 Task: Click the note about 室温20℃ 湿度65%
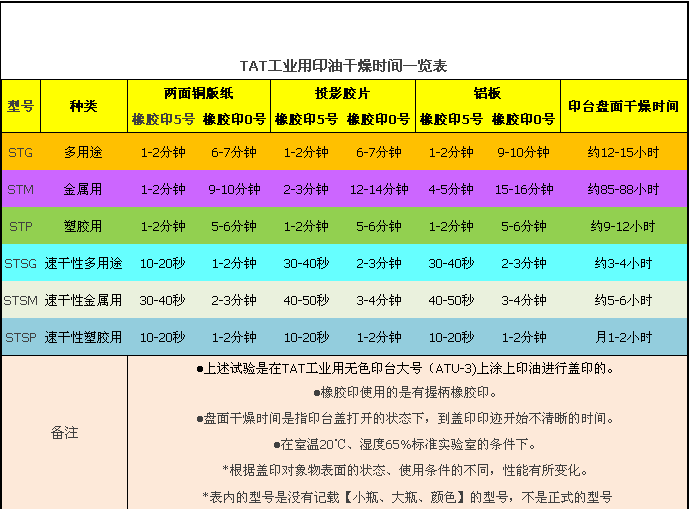[x=405, y=444]
